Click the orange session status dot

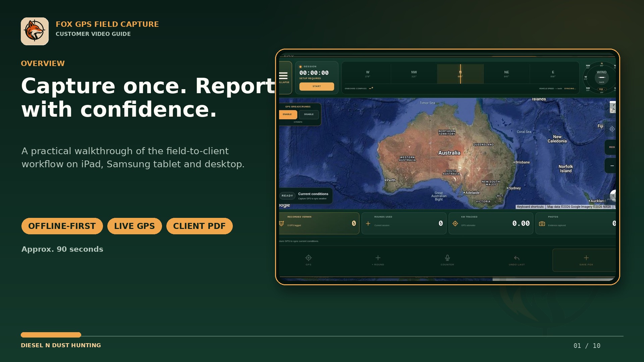(301, 67)
